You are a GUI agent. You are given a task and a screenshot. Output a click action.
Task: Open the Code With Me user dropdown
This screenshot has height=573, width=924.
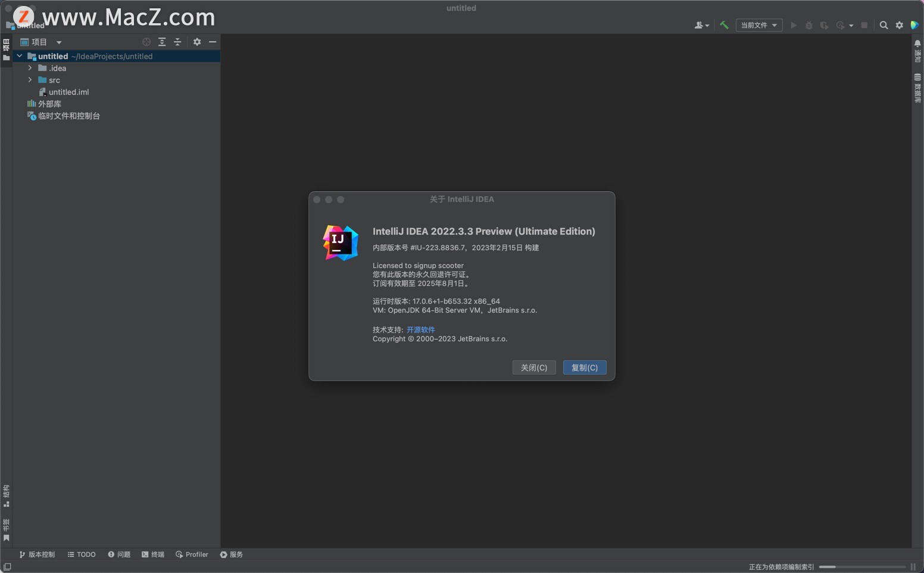702,25
